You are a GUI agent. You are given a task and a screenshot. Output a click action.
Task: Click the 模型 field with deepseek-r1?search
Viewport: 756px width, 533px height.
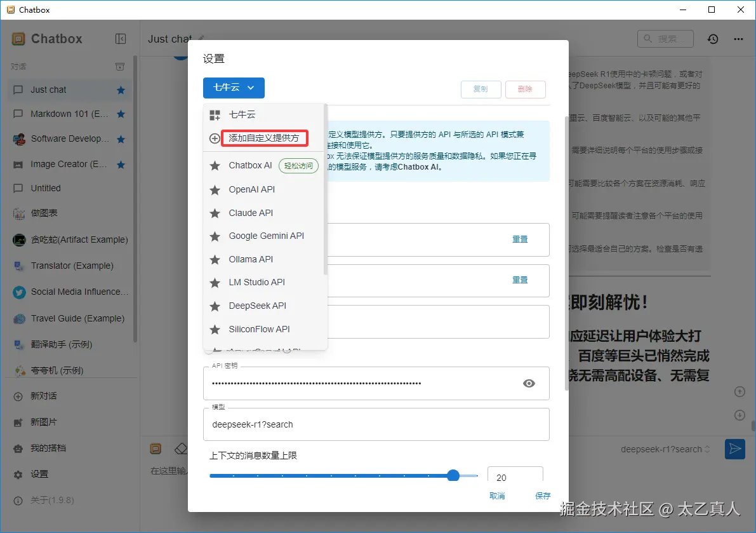pyautogui.click(x=376, y=424)
